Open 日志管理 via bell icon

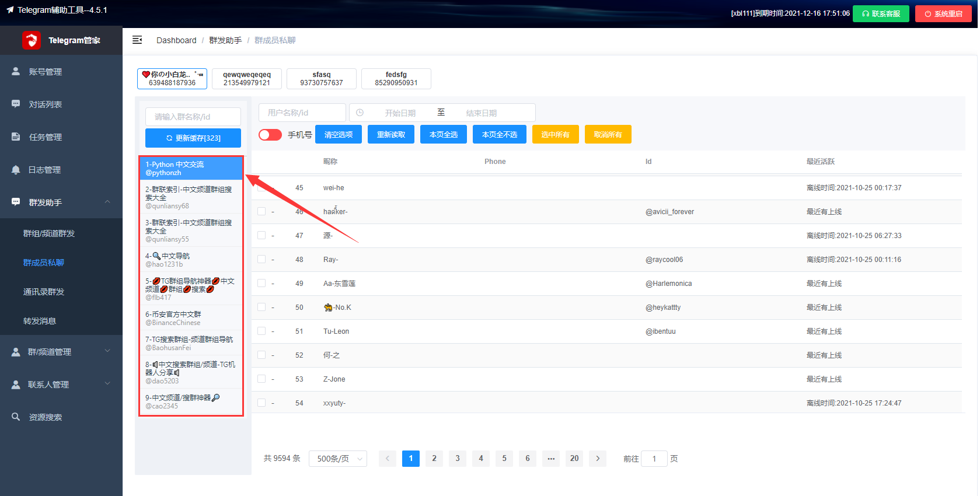click(16, 169)
